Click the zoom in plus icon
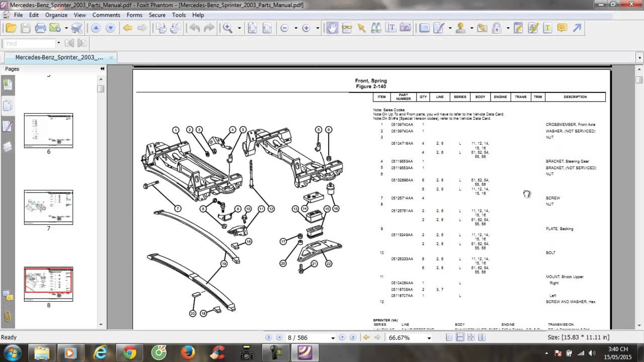The image size is (644, 362). tap(306, 28)
